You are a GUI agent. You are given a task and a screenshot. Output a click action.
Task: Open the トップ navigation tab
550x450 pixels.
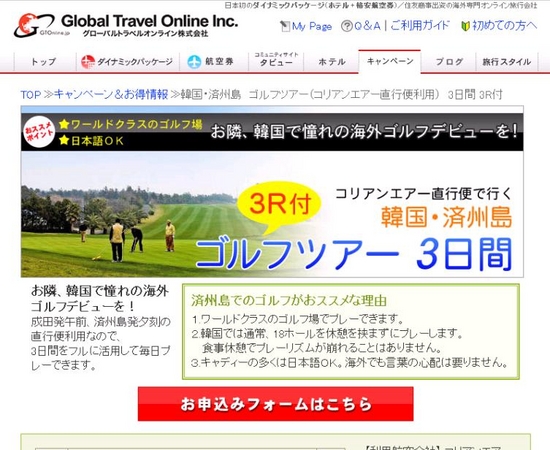point(44,62)
